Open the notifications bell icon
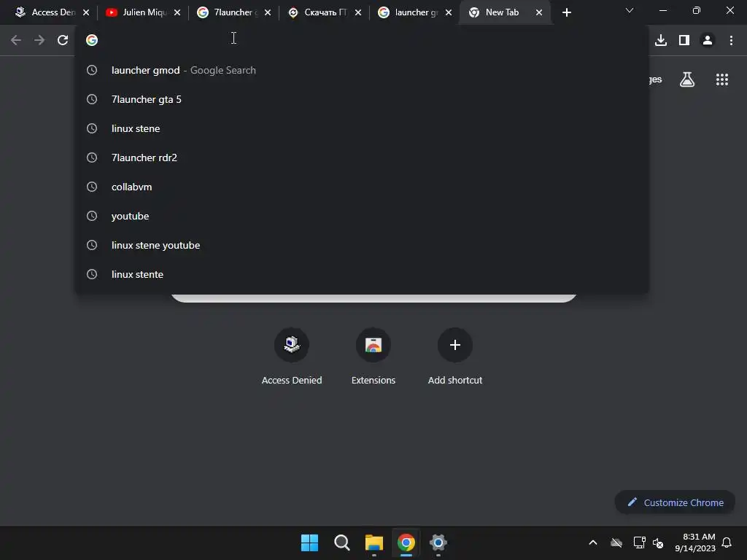 click(727, 542)
